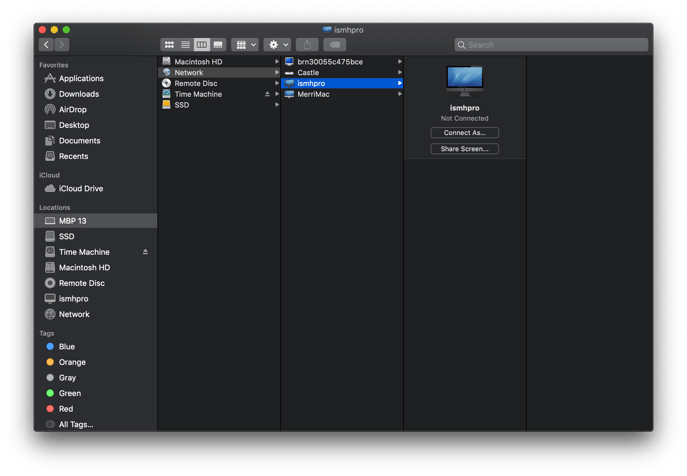Open iCloud Drive in the sidebar

coord(95,188)
